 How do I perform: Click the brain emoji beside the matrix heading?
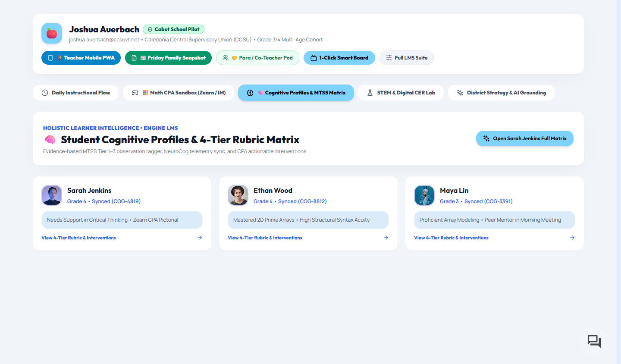[50, 140]
